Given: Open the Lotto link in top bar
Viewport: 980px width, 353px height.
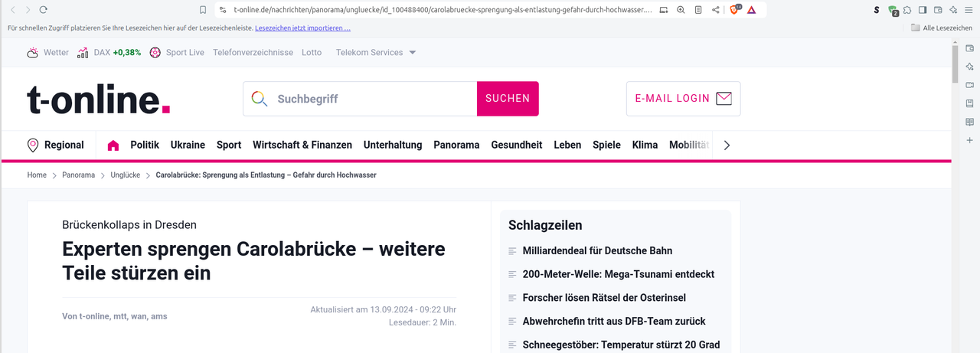Looking at the screenshot, I should coord(312,53).
